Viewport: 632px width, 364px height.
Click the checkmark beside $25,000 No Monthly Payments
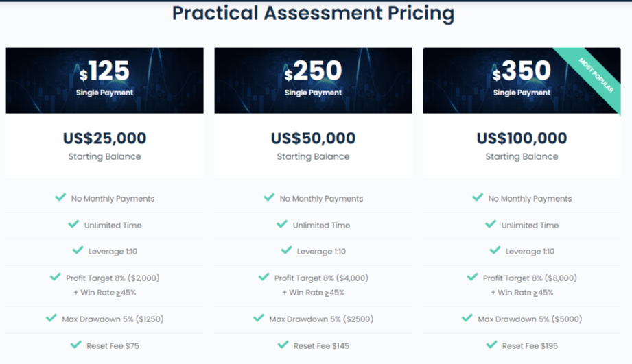point(60,197)
